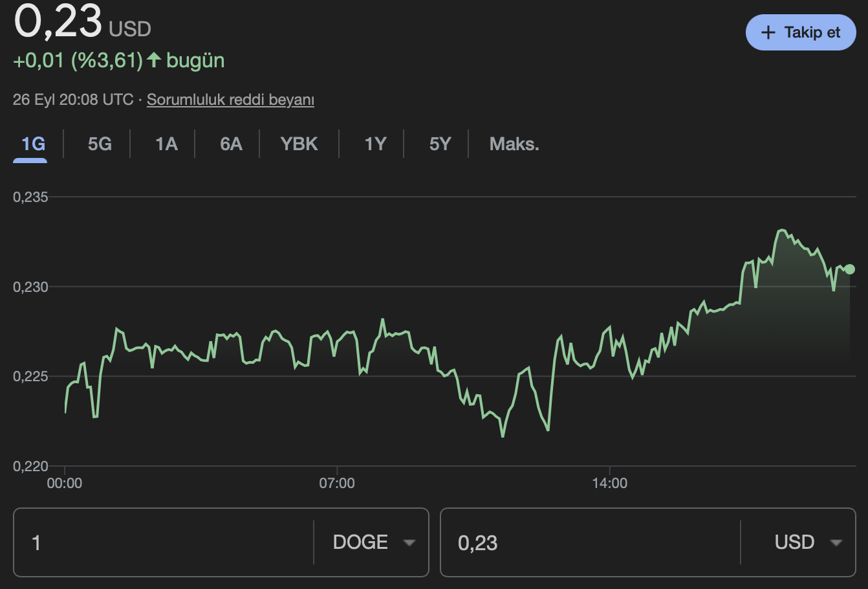Choose the YBK year-to-date tab
The image size is (868, 589).
point(299,144)
